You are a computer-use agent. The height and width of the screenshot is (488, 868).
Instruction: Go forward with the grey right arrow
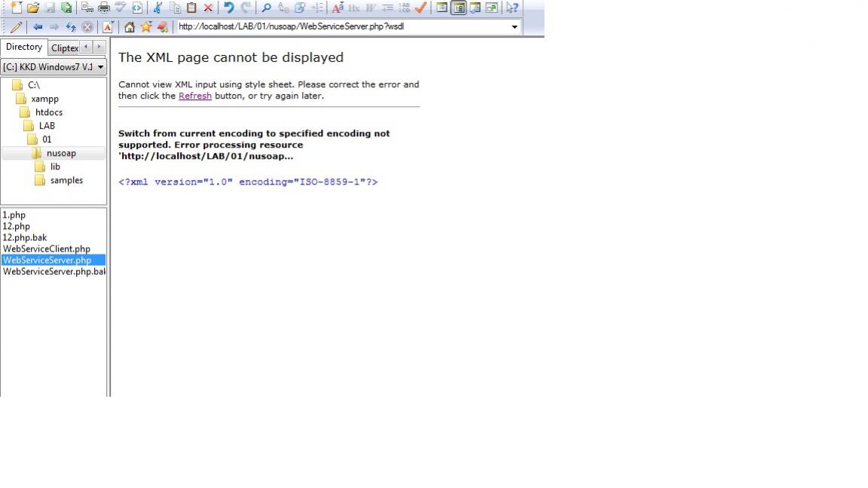(x=53, y=26)
